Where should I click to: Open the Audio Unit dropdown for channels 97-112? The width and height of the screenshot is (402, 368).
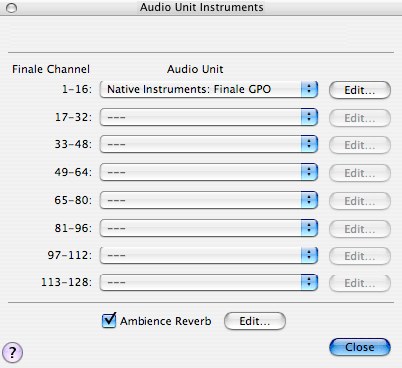pos(209,255)
